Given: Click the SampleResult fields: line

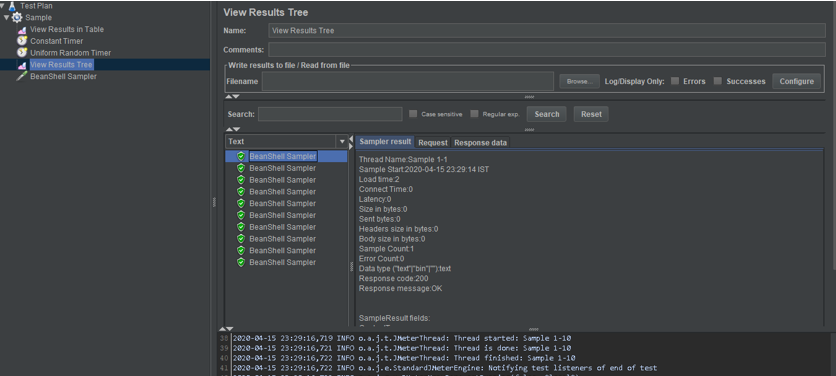Looking at the screenshot, I should (x=395, y=318).
